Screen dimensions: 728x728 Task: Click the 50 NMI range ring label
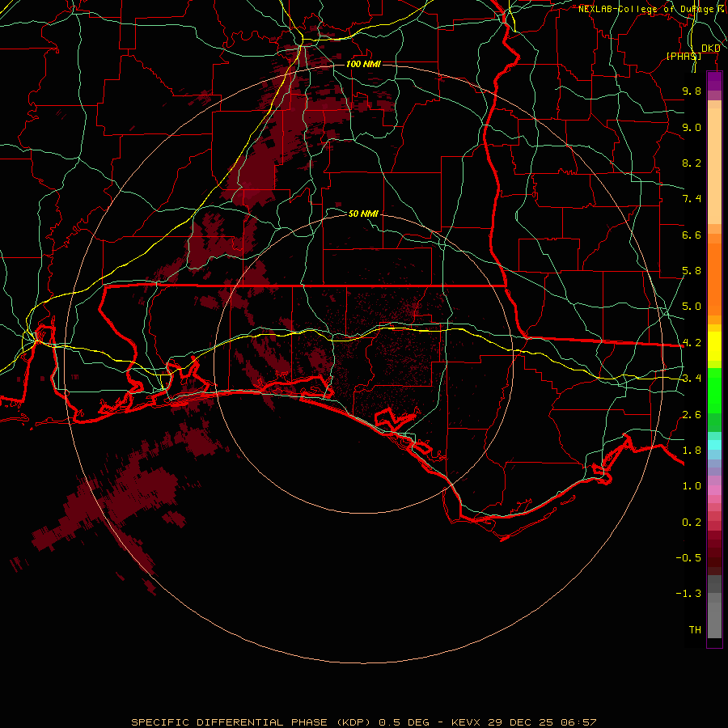(363, 214)
